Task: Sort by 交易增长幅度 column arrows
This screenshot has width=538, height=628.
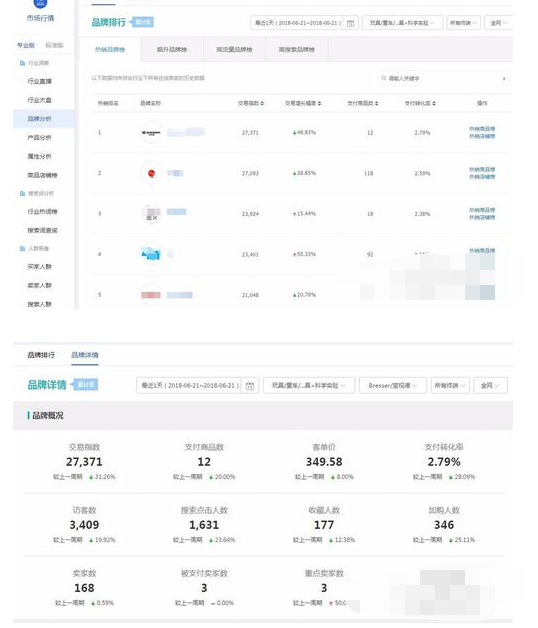Action: point(319,103)
